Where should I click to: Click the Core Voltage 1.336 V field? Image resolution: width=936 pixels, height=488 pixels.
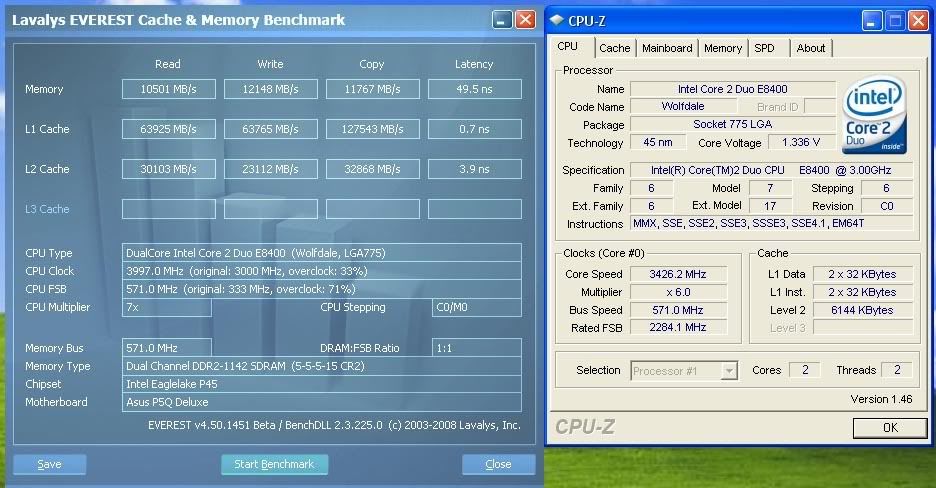[800, 142]
